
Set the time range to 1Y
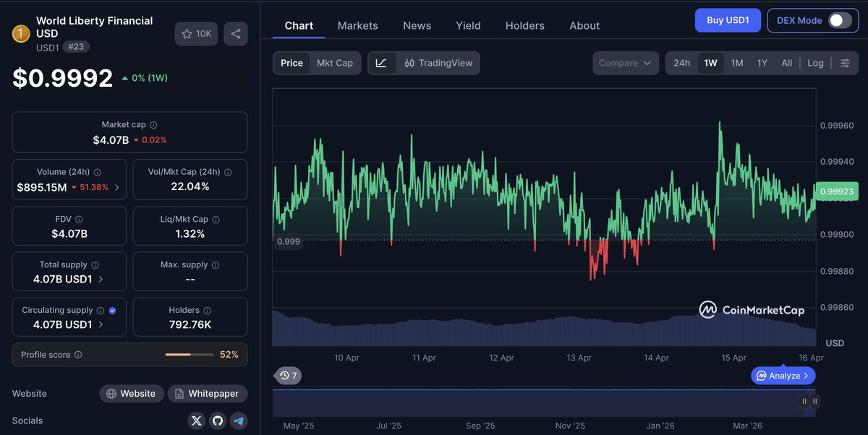(762, 63)
